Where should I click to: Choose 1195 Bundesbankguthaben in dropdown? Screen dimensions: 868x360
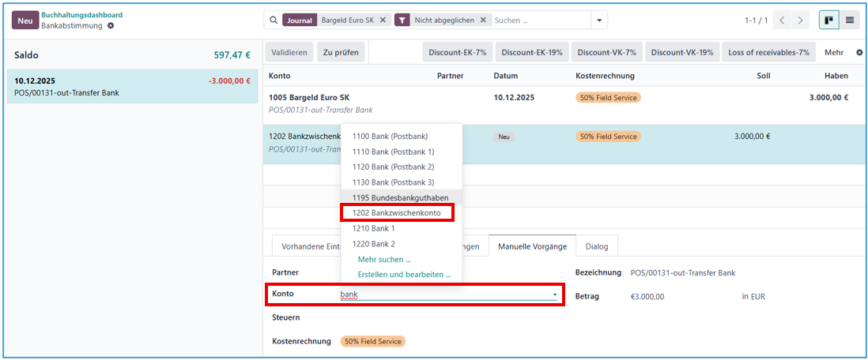(x=400, y=197)
